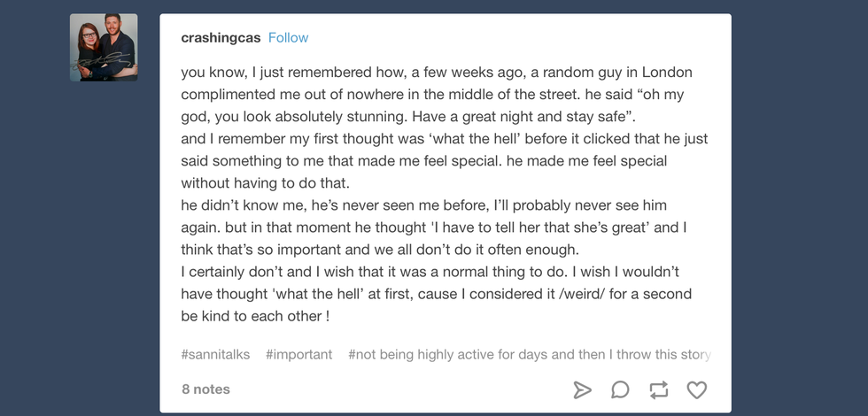The height and width of the screenshot is (416, 868).
Task: Open the #important tag
Action: 298,354
